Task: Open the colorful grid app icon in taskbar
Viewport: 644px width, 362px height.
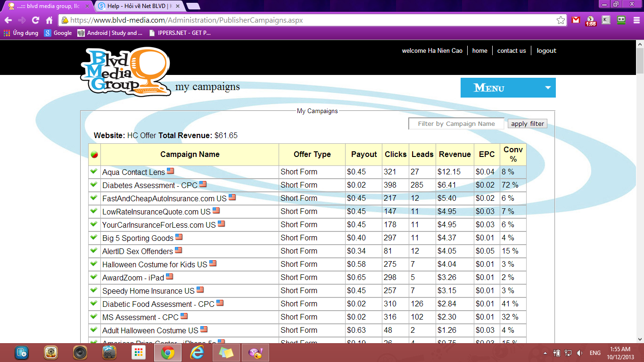Action: pyautogui.click(x=139, y=353)
